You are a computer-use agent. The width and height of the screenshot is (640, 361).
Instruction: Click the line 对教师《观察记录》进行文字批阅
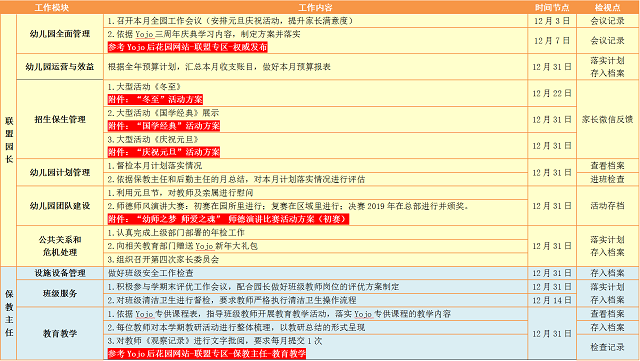215,341
